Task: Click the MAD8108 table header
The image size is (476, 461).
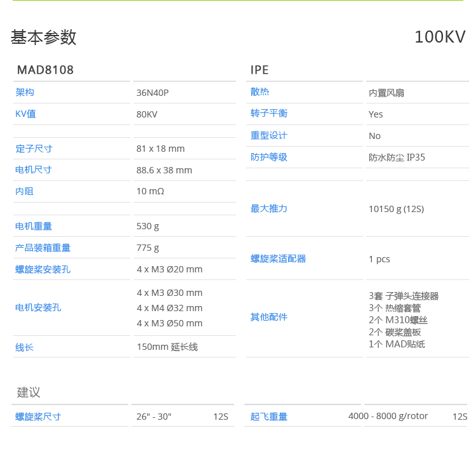Action: (45, 70)
